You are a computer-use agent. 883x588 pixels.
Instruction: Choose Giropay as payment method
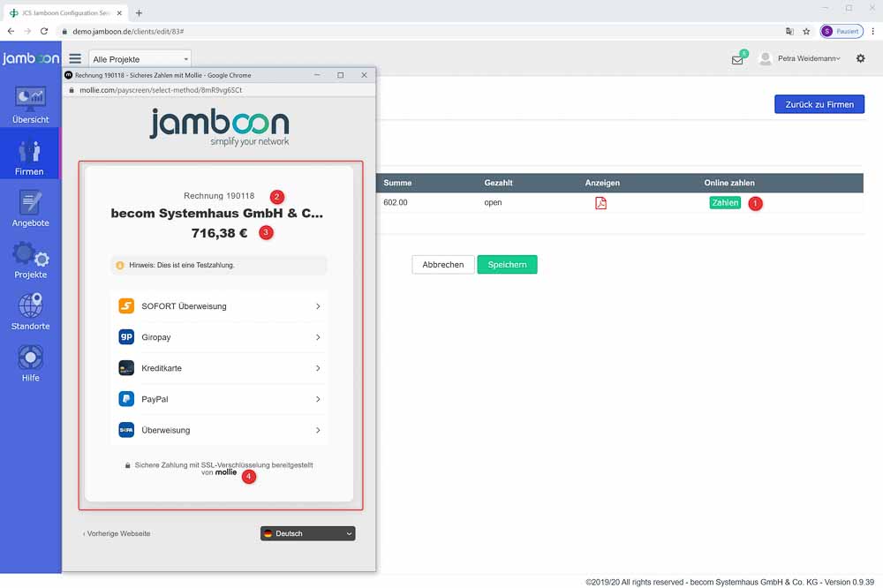[219, 336]
